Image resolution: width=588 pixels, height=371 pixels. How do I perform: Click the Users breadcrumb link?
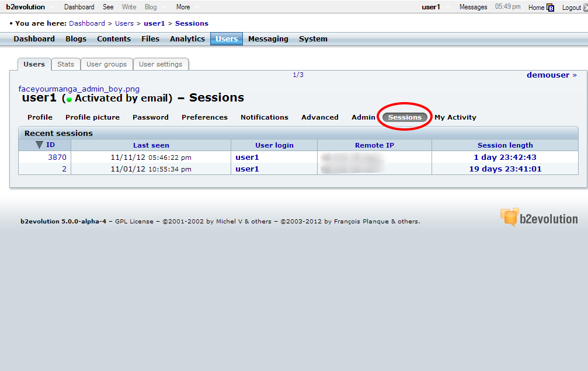pyautogui.click(x=124, y=23)
